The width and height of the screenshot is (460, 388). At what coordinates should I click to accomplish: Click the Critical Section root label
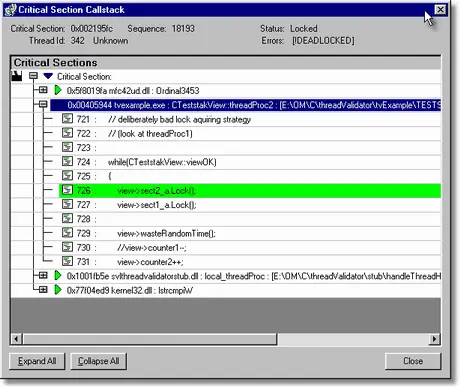point(84,77)
